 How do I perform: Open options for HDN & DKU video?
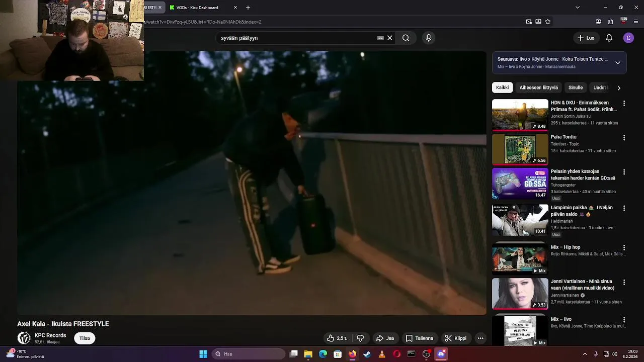click(x=624, y=103)
